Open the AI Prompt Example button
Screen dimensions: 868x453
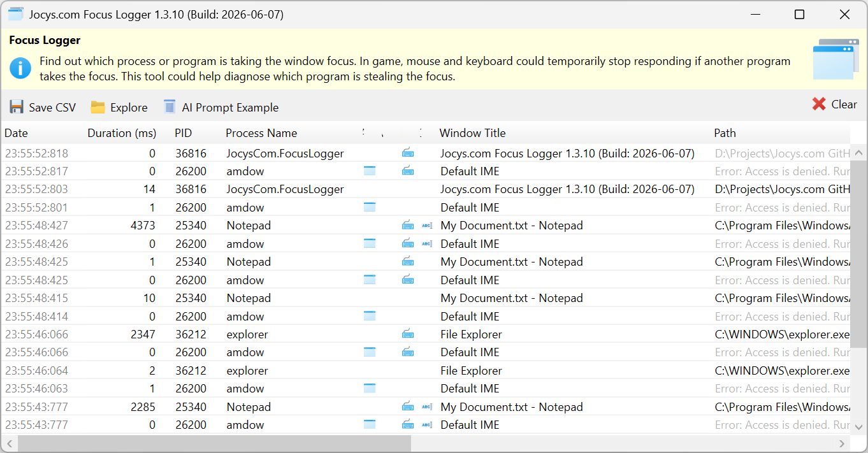click(x=221, y=107)
